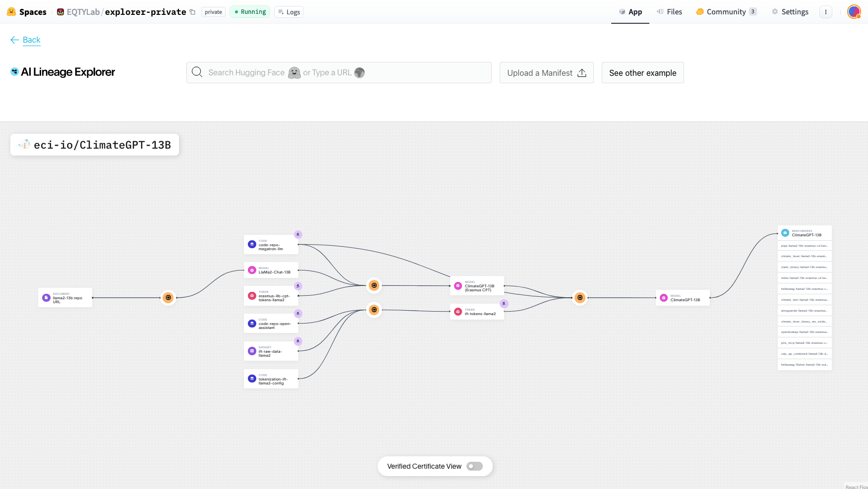
Task: Select the piqa benchmark row
Action: (x=805, y=246)
